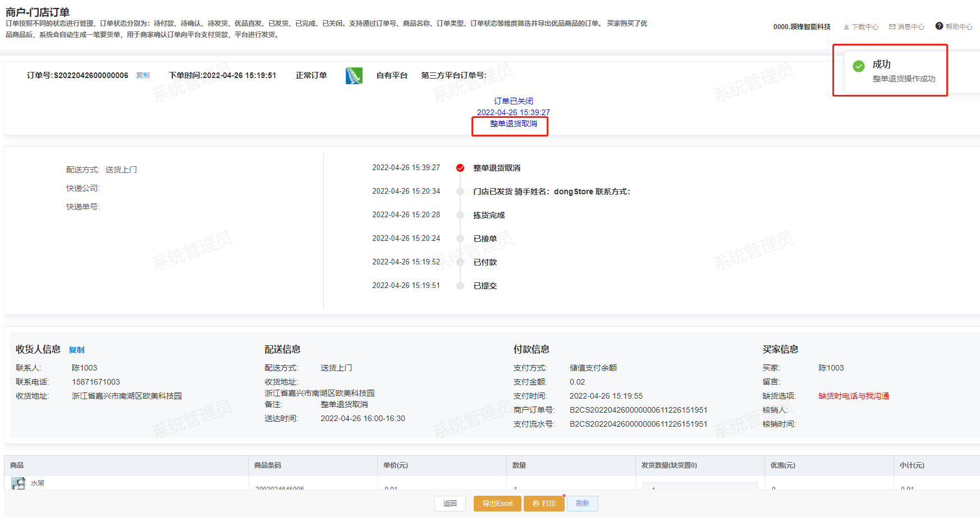Screen dimensions: 980x521
Task: Click the 整单退货取消 link under 订单已关闭
Action: pyautogui.click(x=514, y=124)
